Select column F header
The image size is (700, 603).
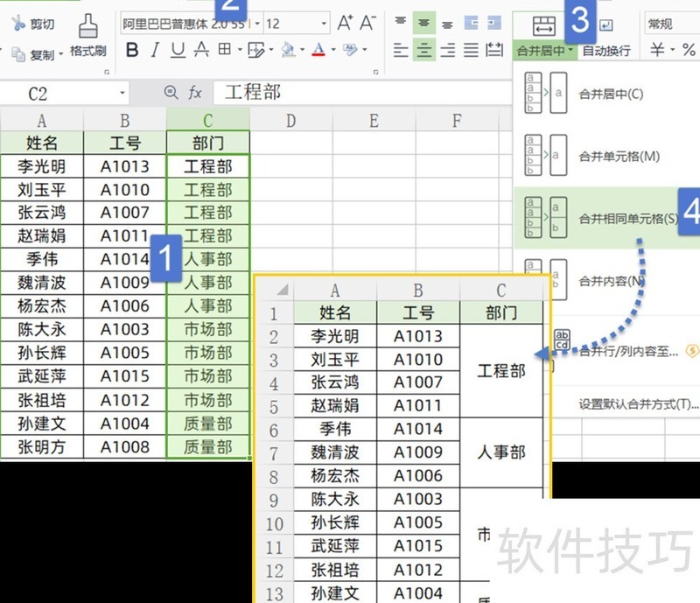point(457,121)
